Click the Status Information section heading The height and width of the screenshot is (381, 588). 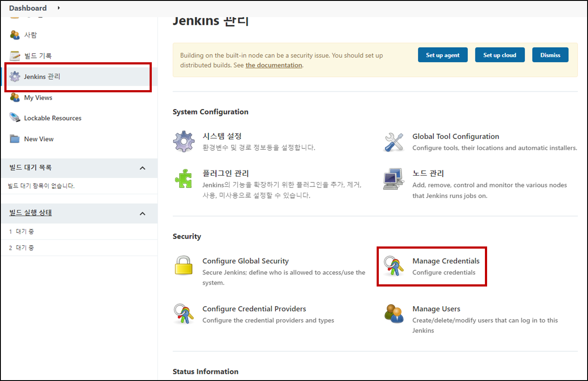click(206, 371)
